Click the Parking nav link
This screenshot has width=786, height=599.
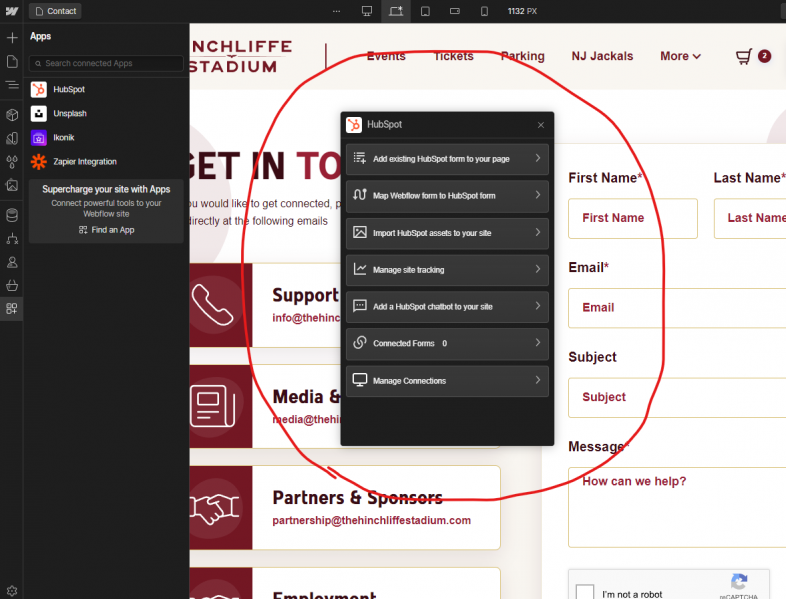tap(522, 56)
